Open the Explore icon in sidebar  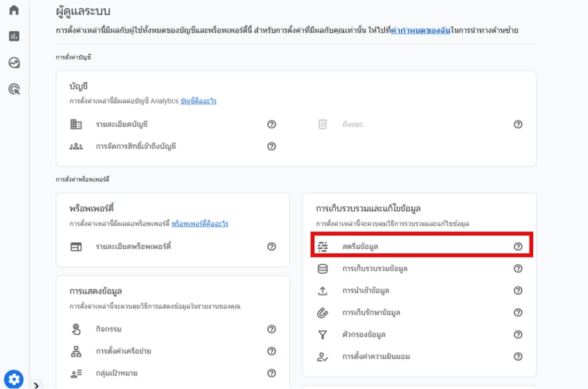(x=14, y=63)
